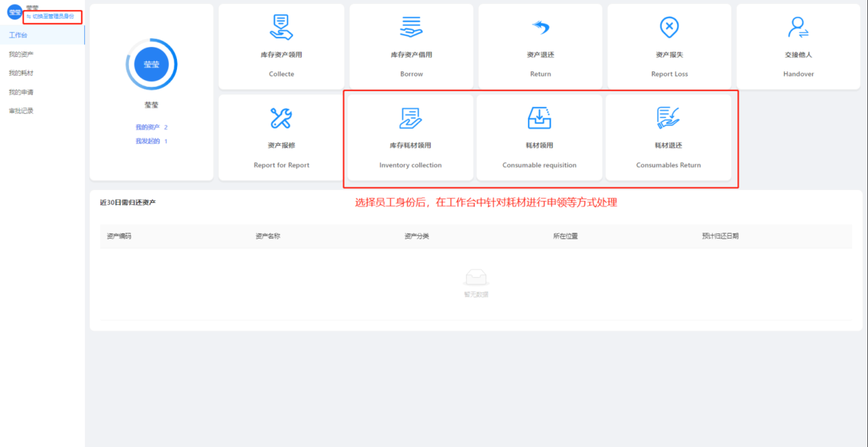Viewport: 868px width, 447px height.
Task: Select 工作台 in the left sidebar
Action: click(x=18, y=35)
